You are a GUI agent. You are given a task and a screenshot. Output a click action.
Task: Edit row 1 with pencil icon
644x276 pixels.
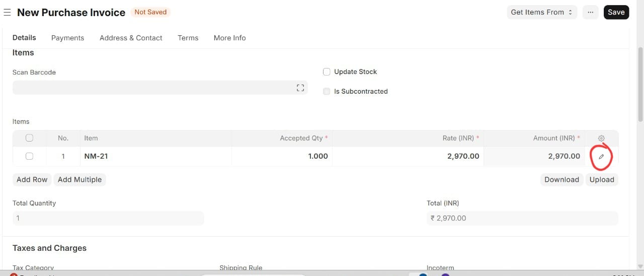click(601, 157)
